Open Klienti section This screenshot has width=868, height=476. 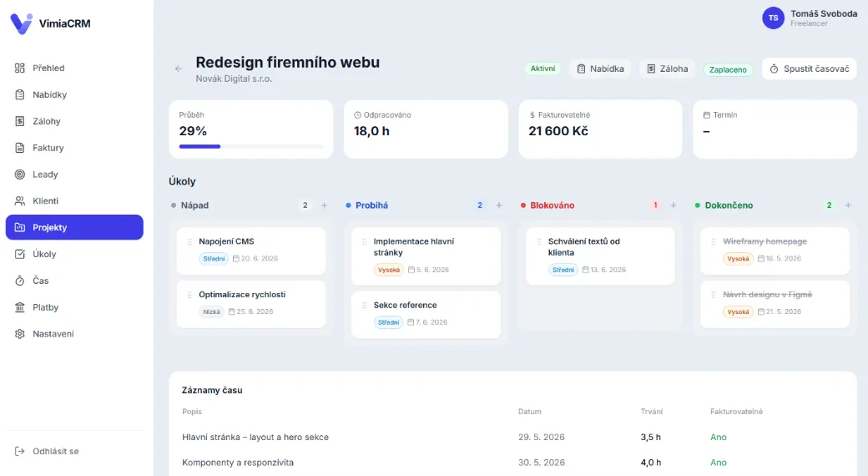pos(74,201)
